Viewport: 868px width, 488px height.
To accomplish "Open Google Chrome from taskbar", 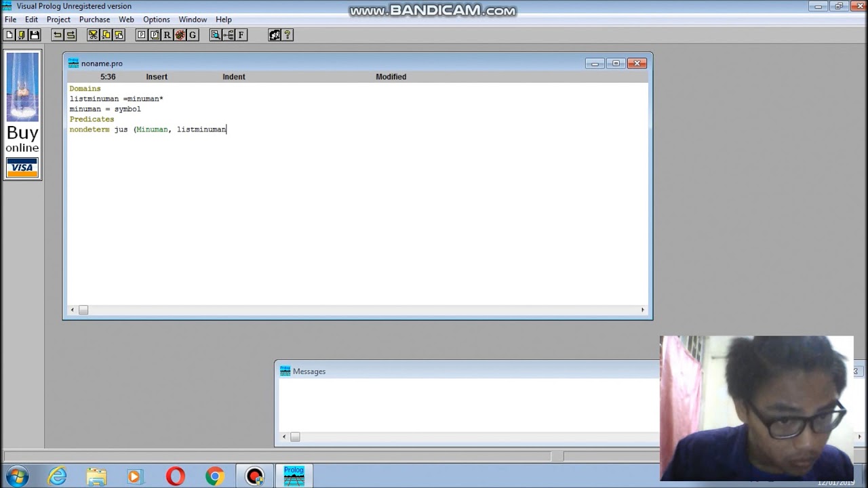I will click(215, 476).
